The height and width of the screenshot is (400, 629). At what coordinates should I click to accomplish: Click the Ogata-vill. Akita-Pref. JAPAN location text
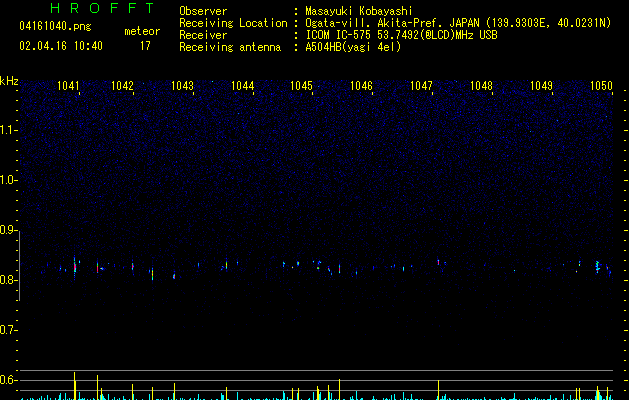(458, 23)
